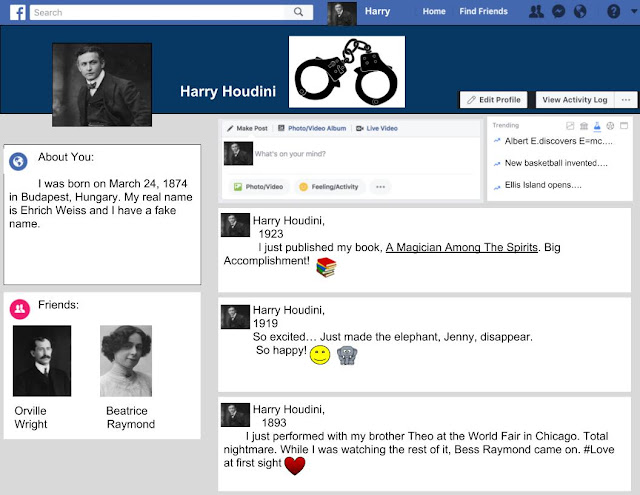Click the year 1923 in first post
Screen dimensions: 640x495
(271, 234)
